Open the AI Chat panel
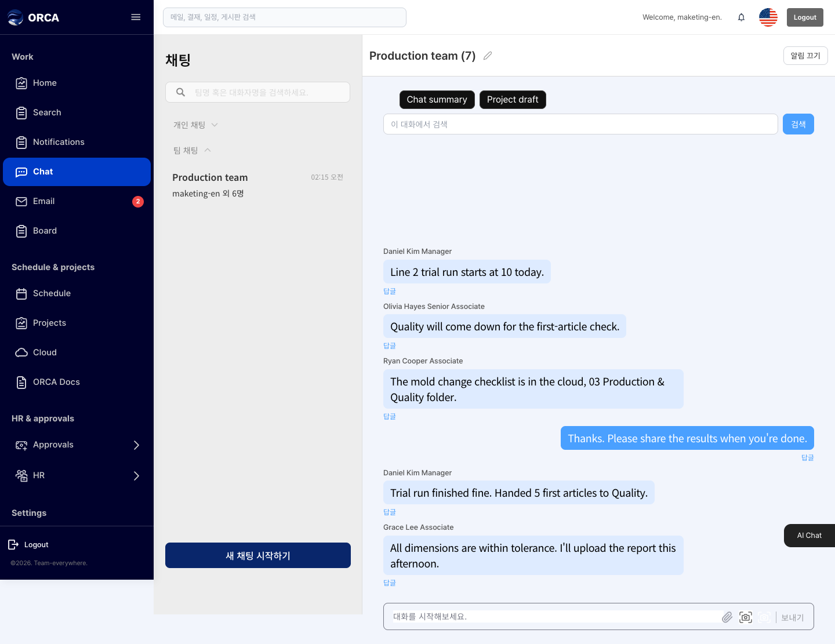835x644 pixels. pyautogui.click(x=809, y=536)
